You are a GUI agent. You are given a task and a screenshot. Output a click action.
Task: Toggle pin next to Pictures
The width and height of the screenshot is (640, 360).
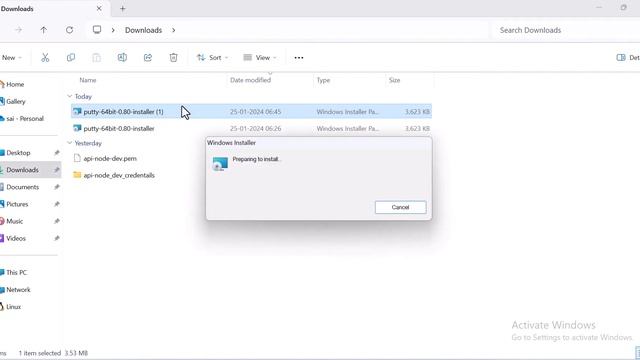coord(56,204)
